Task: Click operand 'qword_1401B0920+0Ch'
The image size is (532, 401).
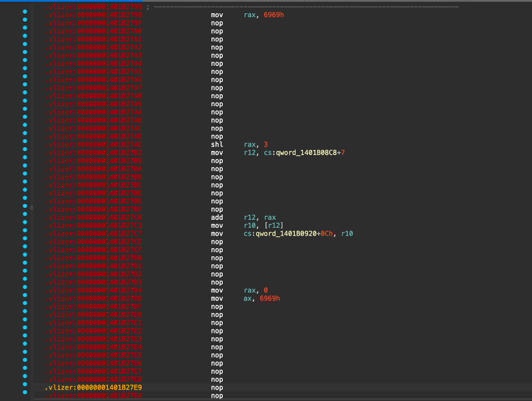Action: pos(294,233)
